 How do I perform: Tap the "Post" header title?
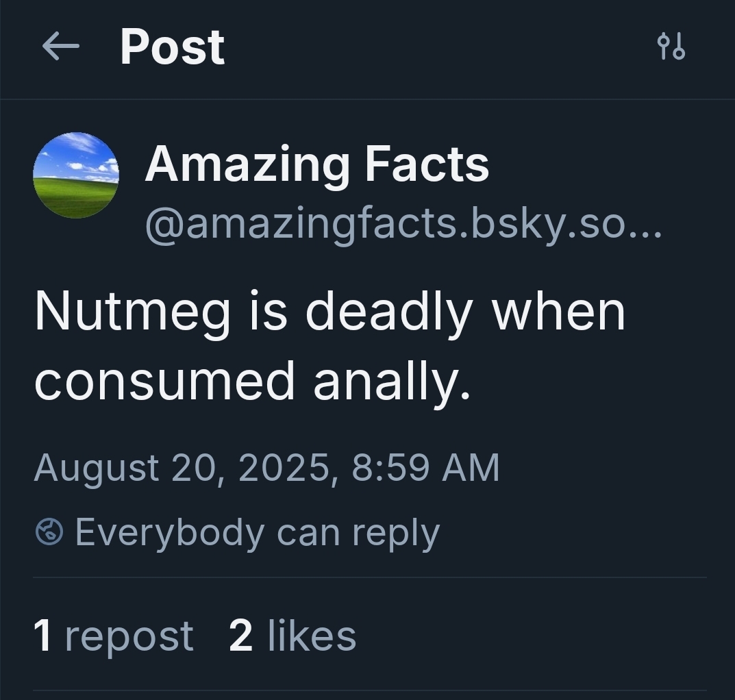coord(172,47)
